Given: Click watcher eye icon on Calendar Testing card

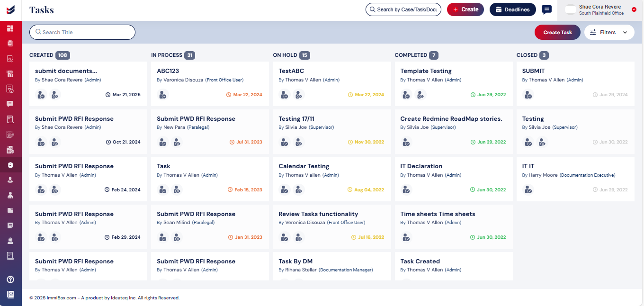Looking at the screenshot, I should [298, 190].
